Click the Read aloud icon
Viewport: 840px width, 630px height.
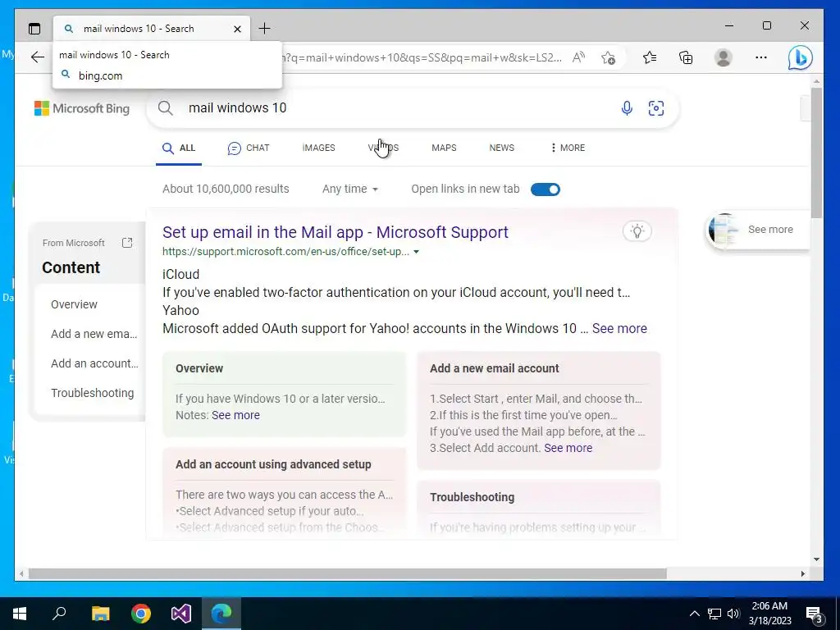[x=578, y=57]
